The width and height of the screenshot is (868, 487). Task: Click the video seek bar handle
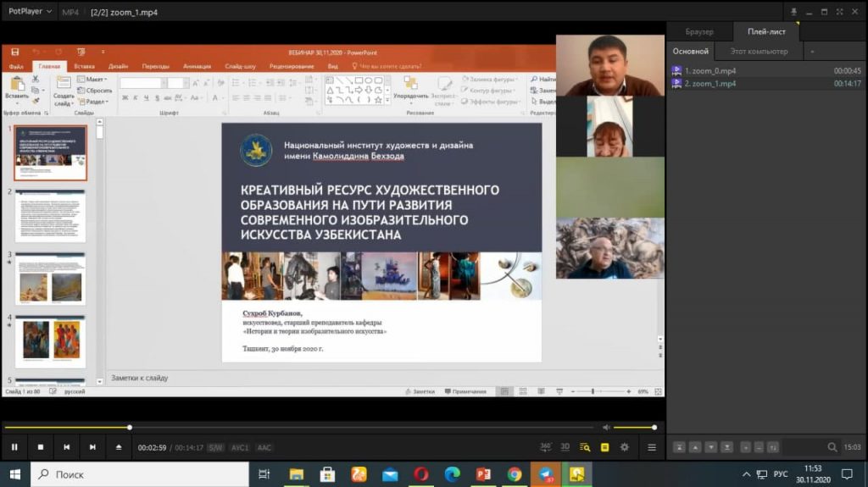[x=130, y=428]
